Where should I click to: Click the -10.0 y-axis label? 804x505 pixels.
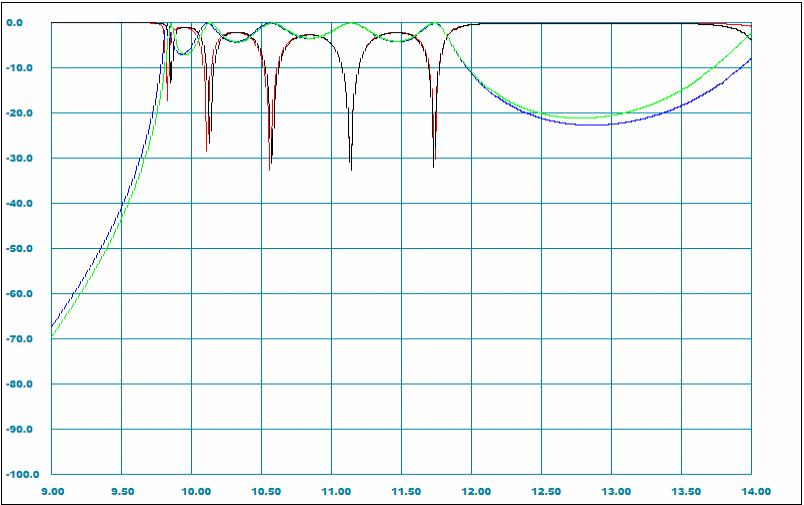21,68
